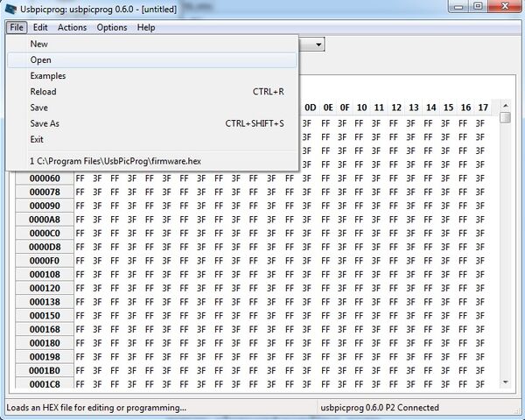Screen dimensions: 525x420
Task: Click column header 14
Action: tap(431, 108)
